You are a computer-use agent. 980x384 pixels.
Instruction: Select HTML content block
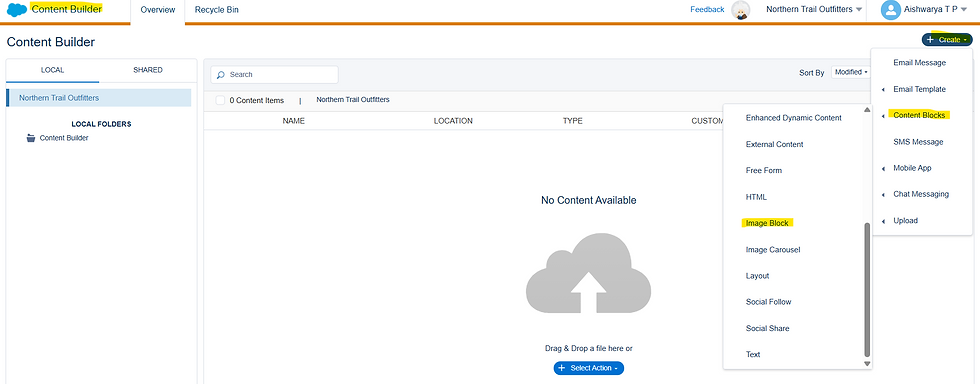point(756,197)
